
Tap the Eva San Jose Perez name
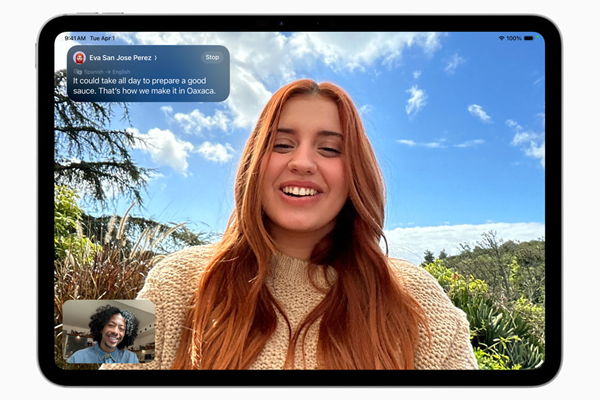(x=120, y=58)
